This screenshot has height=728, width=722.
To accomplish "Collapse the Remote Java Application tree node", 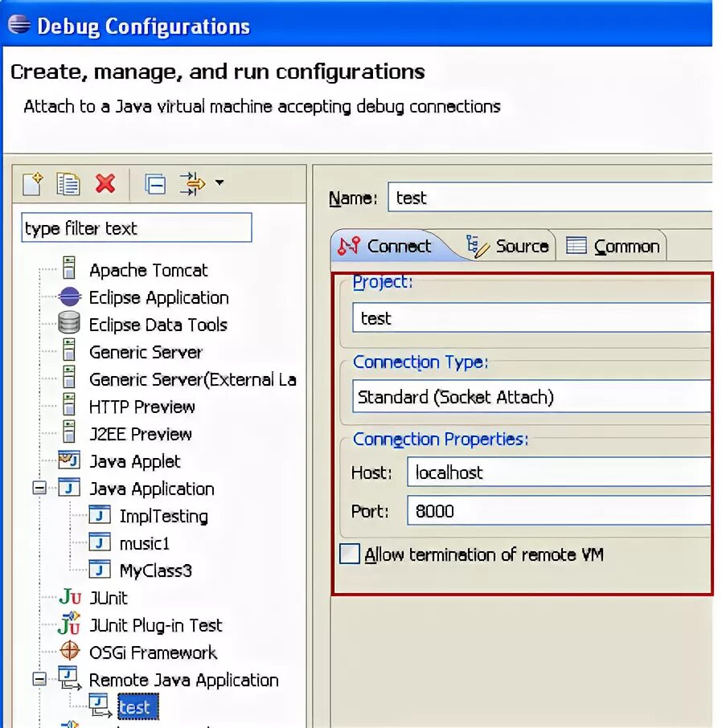I will click(x=39, y=679).
